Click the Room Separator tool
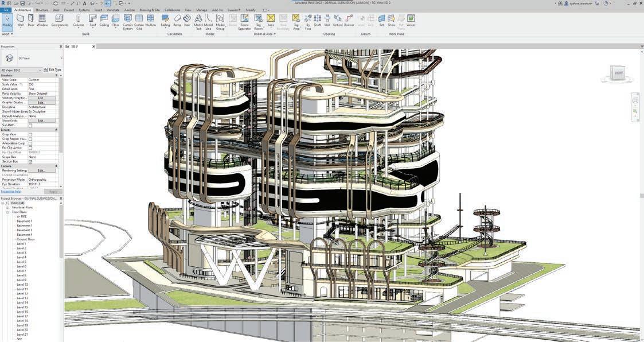This screenshot has width=644, height=342. tap(244, 22)
